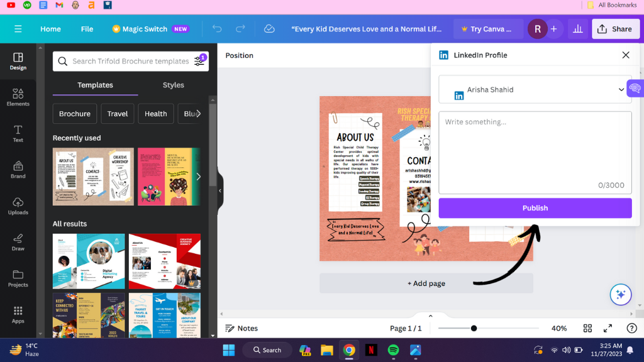Viewport: 644px width, 362px height.
Task: Close the LinkedIn Profile panel
Action: coord(626,55)
